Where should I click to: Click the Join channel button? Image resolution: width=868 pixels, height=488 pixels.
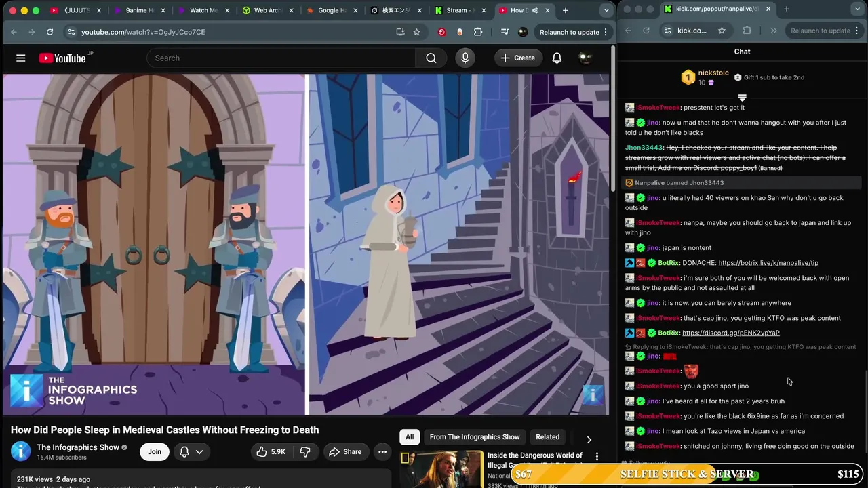155,452
